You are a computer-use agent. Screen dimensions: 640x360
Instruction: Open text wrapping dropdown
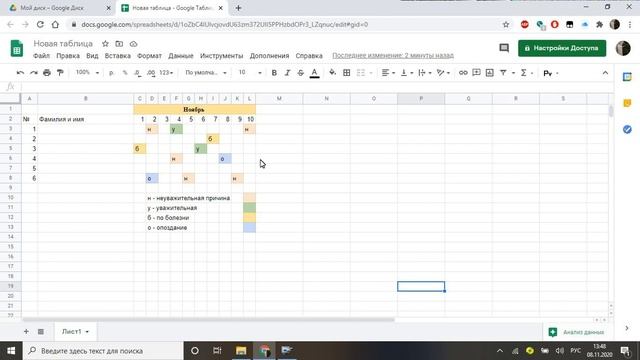coord(425,73)
